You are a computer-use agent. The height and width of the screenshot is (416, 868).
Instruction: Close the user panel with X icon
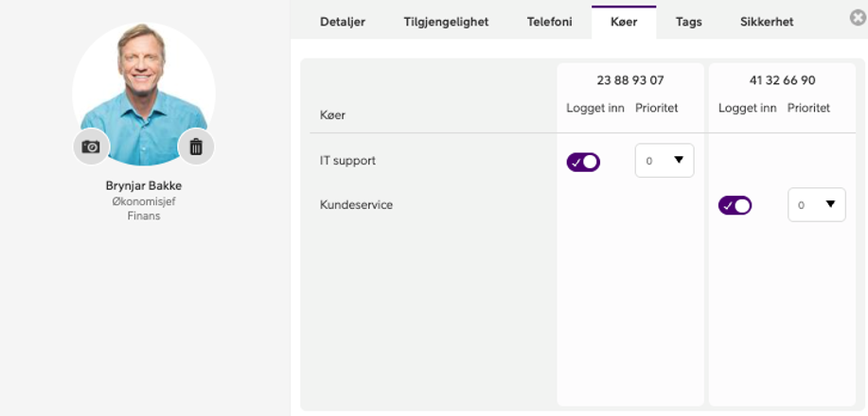click(858, 18)
